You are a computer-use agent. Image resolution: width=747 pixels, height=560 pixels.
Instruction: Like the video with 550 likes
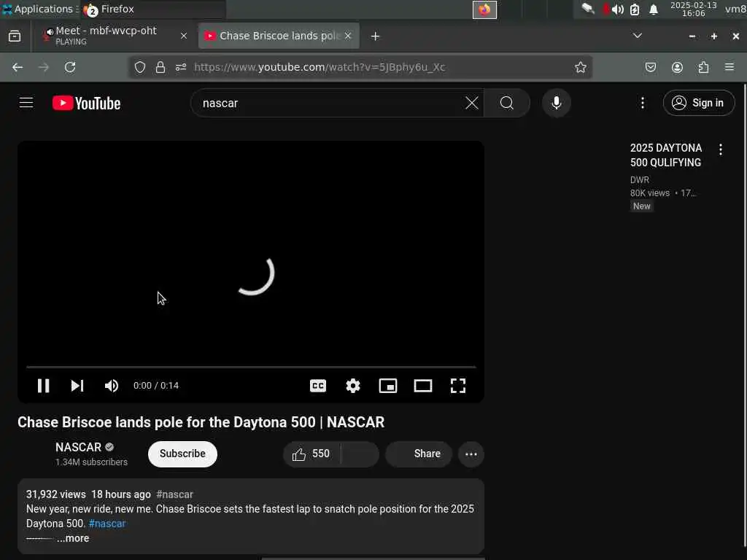click(312, 454)
